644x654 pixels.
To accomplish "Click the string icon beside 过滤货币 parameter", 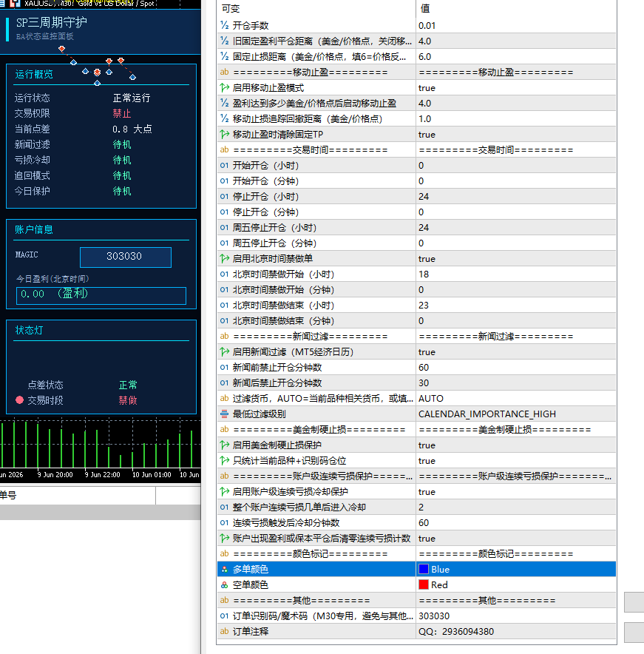I will [x=224, y=398].
